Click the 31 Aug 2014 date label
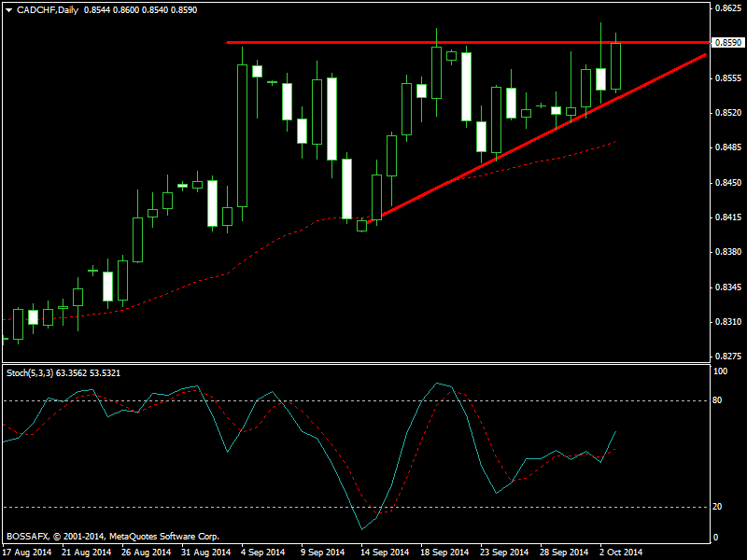747x560 pixels. tap(205, 553)
